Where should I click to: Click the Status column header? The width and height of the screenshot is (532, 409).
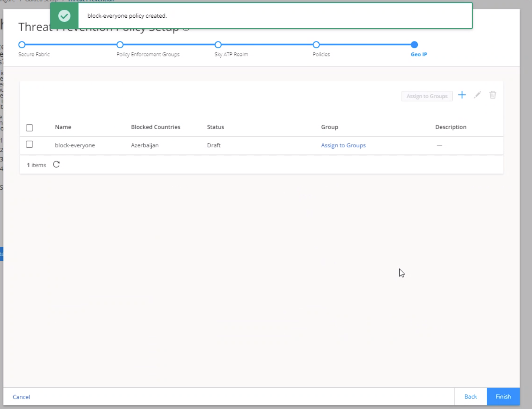pyautogui.click(x=215, y=127)
